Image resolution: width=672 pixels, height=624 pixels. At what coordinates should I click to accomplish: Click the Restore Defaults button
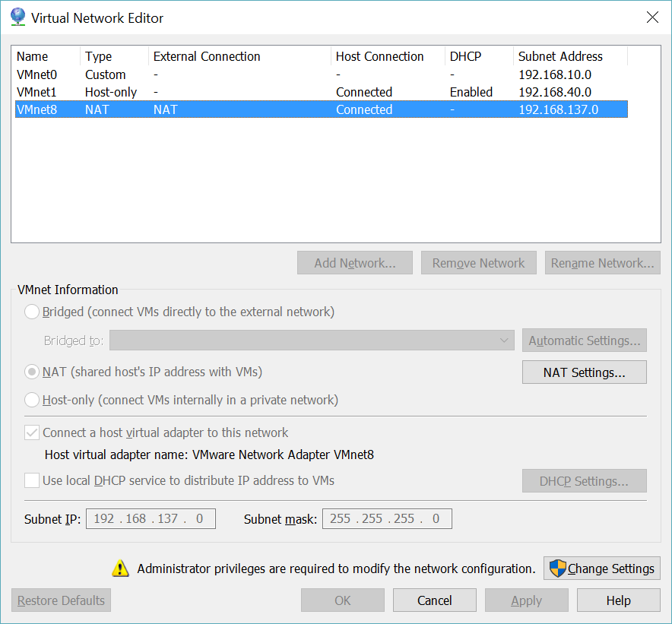tap(61, 600)
